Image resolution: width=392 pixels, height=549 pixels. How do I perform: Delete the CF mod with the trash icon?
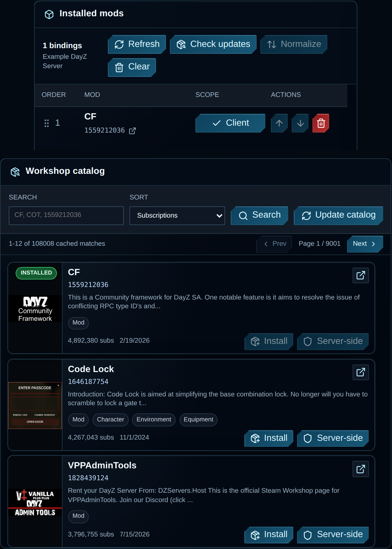[321, 123]
